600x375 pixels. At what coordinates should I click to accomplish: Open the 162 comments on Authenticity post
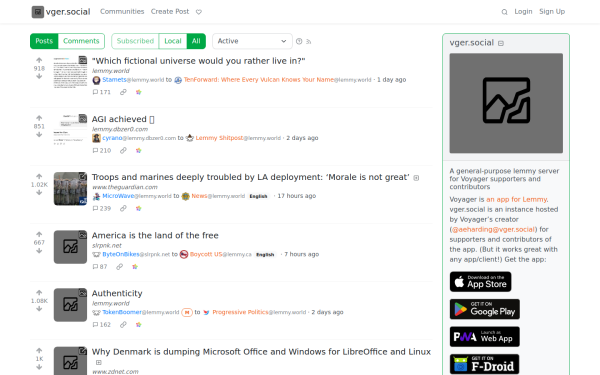pyautogui.click(x=102, y=325)
